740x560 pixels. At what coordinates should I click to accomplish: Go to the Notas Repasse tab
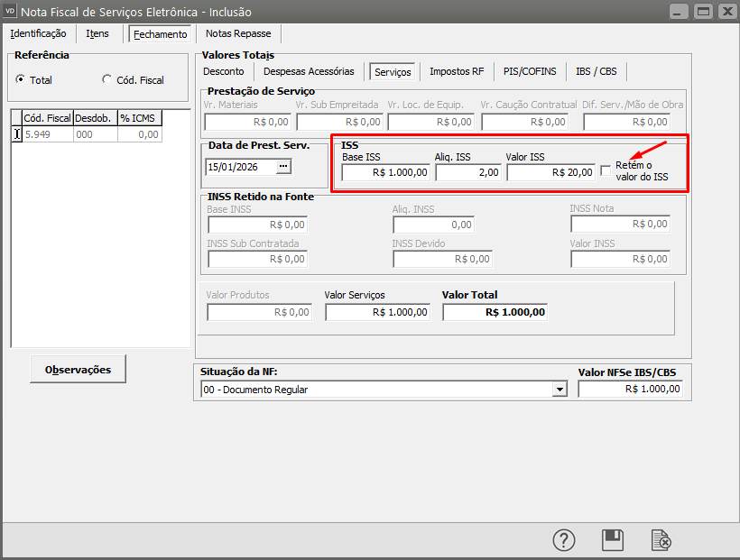pos(238,33)
